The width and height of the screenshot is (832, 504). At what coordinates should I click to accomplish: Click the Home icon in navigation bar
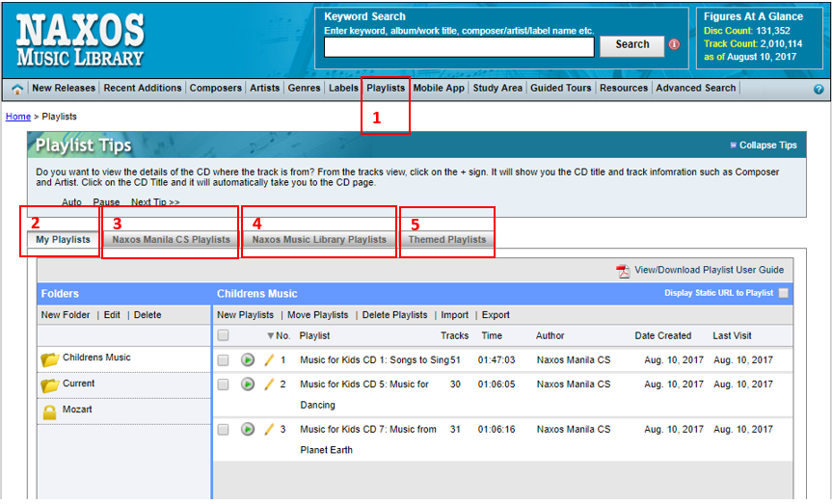17,89
